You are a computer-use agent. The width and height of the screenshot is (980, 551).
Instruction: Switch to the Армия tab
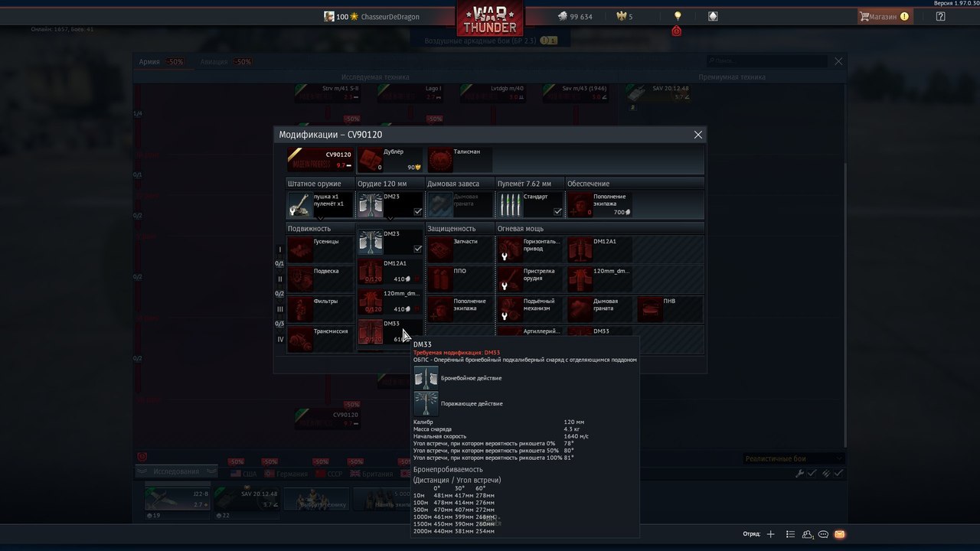(x=162, y=61)
